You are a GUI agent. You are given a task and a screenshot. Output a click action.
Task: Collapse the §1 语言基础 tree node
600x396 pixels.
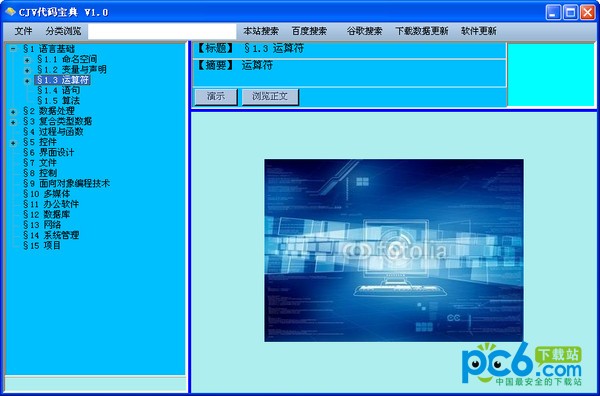(13, 49)
